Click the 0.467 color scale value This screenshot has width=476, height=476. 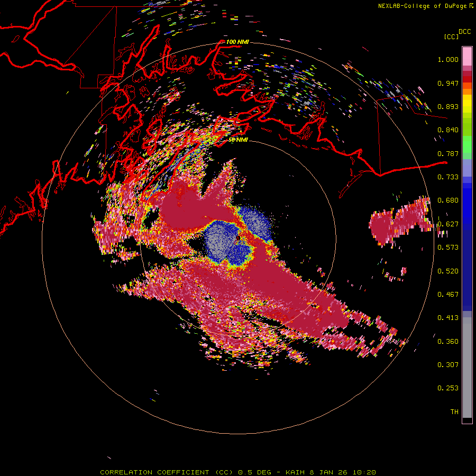448,295
